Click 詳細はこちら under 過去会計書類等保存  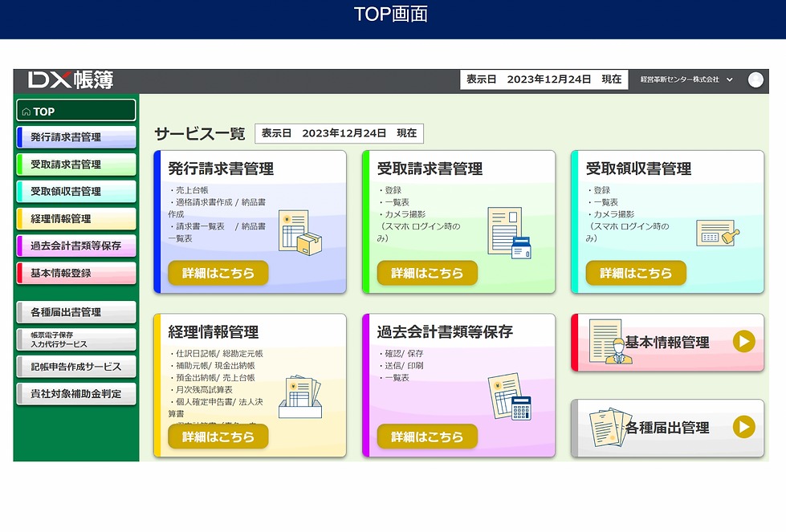[x=427, y=437]
